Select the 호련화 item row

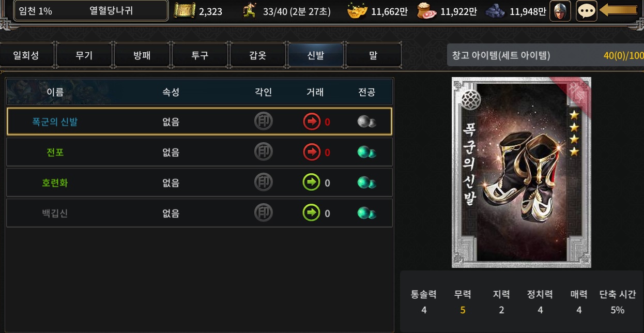coord(200,183)
